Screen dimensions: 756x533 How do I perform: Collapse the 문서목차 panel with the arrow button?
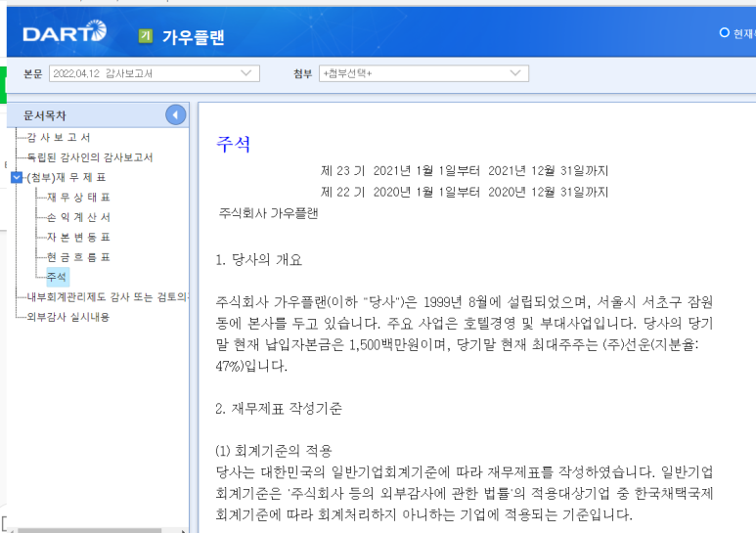click(x=175, y=115)
